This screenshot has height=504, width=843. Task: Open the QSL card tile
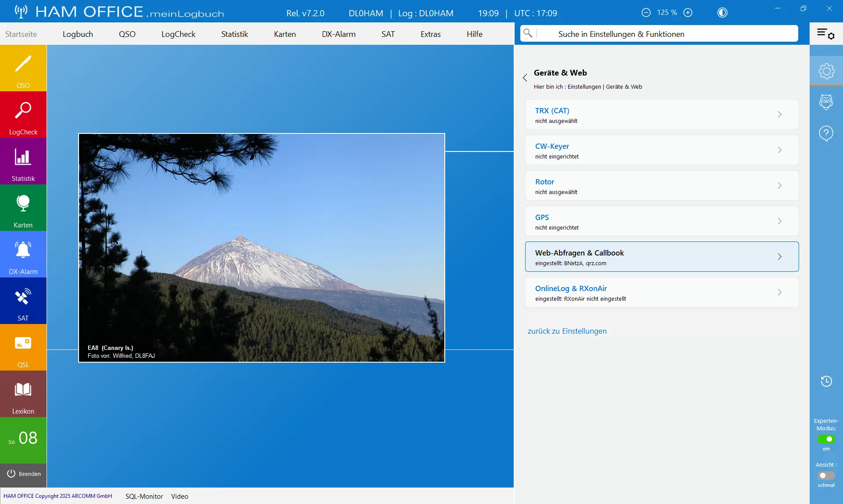tap(23, 347)
